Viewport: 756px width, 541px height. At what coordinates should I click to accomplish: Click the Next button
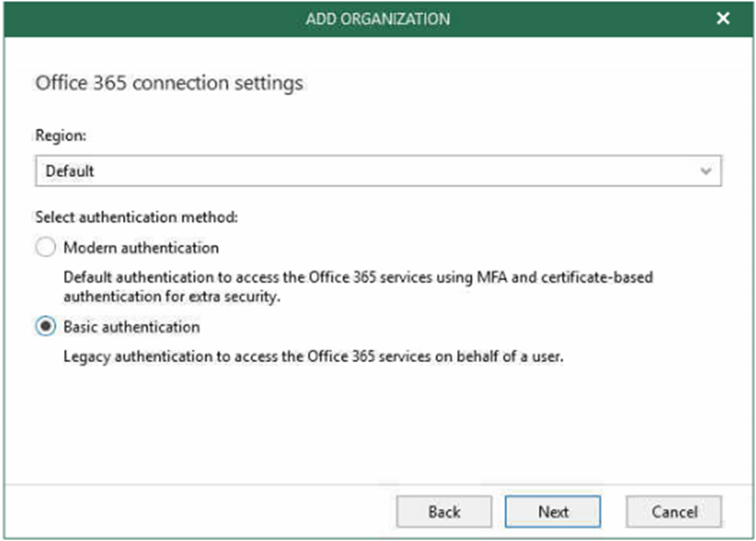point(553,512)
